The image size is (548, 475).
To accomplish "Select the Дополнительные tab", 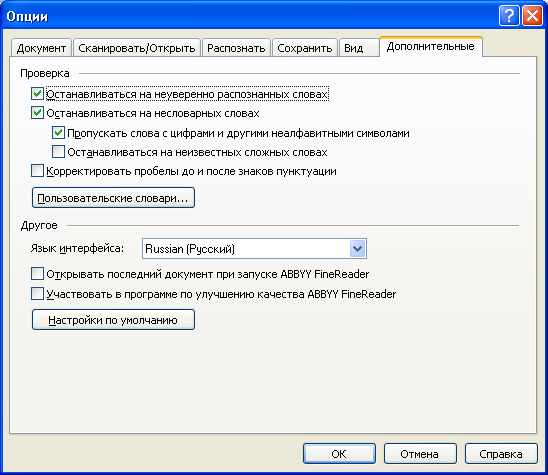I will pos(431,46).
